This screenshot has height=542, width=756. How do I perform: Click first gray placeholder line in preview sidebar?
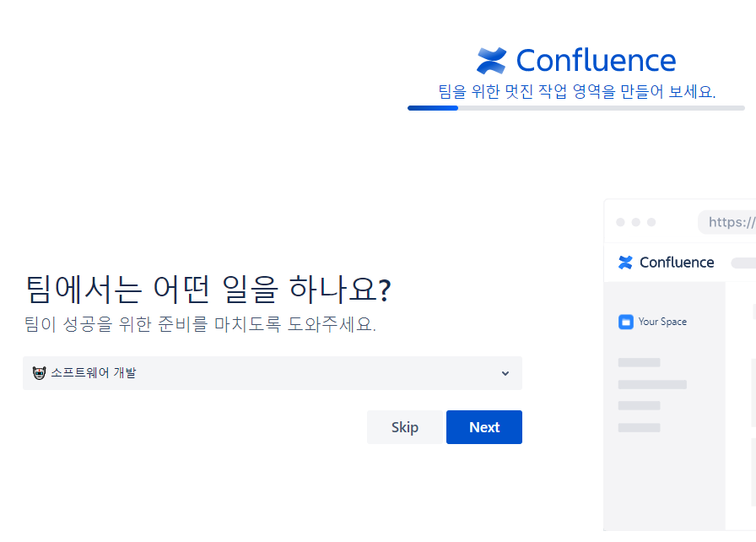point(639,362)
